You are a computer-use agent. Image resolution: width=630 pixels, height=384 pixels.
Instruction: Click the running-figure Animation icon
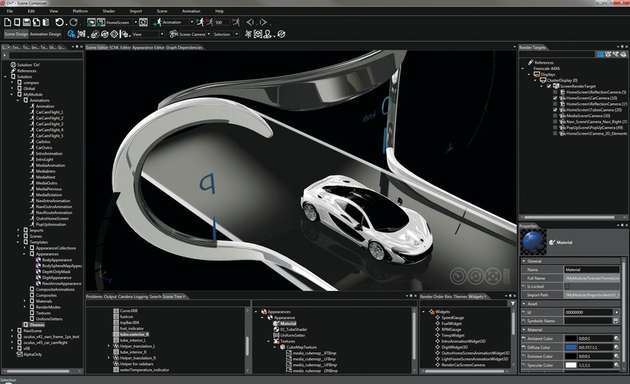[158, 22]
